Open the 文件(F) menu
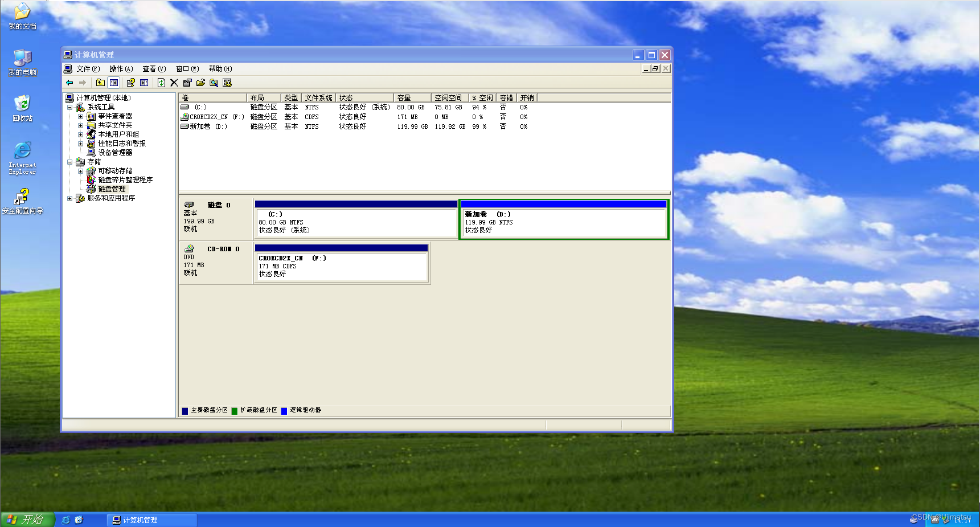980x527 pixels. 88,69
